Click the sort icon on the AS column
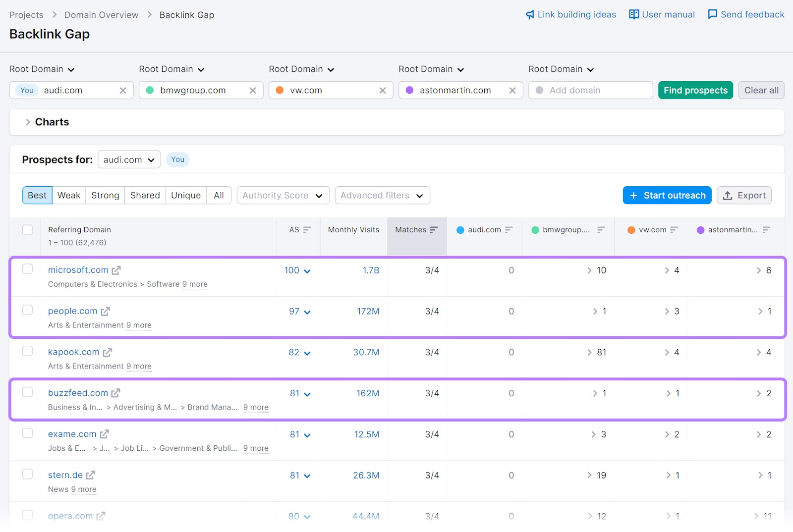The width and height of the screenshot is (793, 532). click(307, 229)
